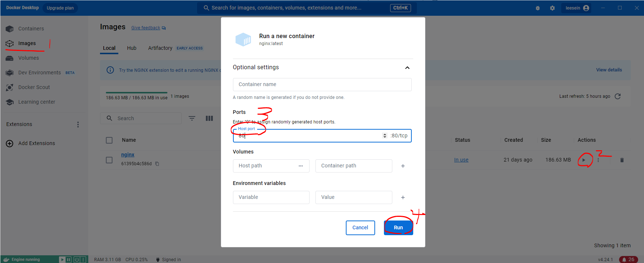Click the Variable input field
This screenshot has width=644, height=263.
271,197
